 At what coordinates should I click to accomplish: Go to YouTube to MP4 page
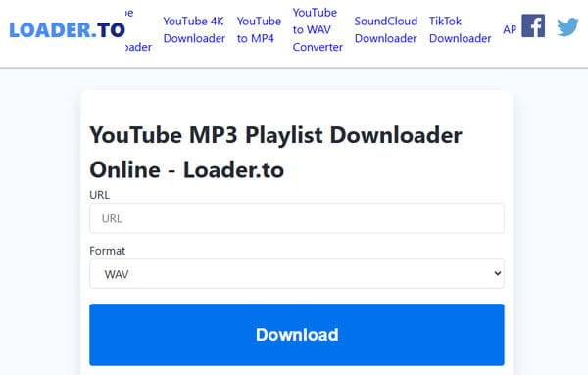click(x=259, y=30)
